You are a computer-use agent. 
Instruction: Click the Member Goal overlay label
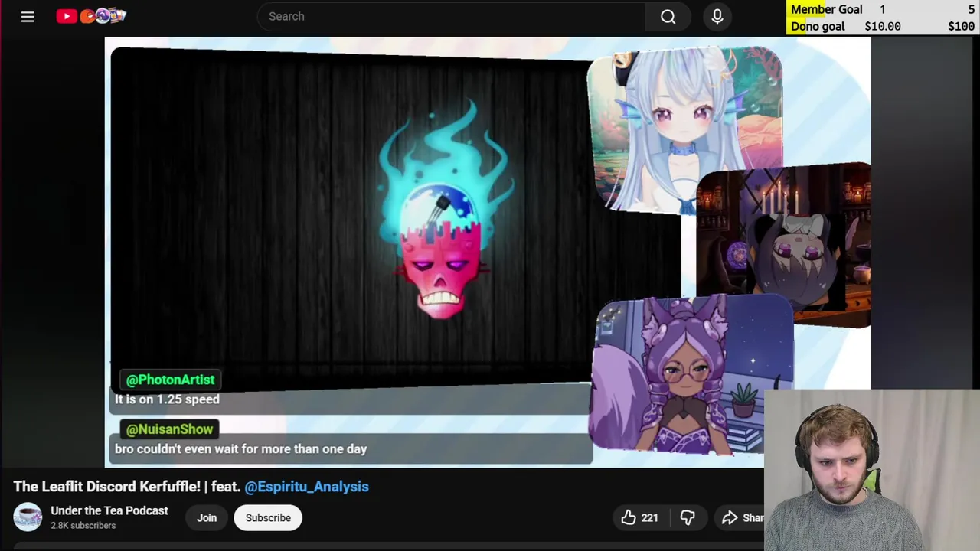coord(827,9)
